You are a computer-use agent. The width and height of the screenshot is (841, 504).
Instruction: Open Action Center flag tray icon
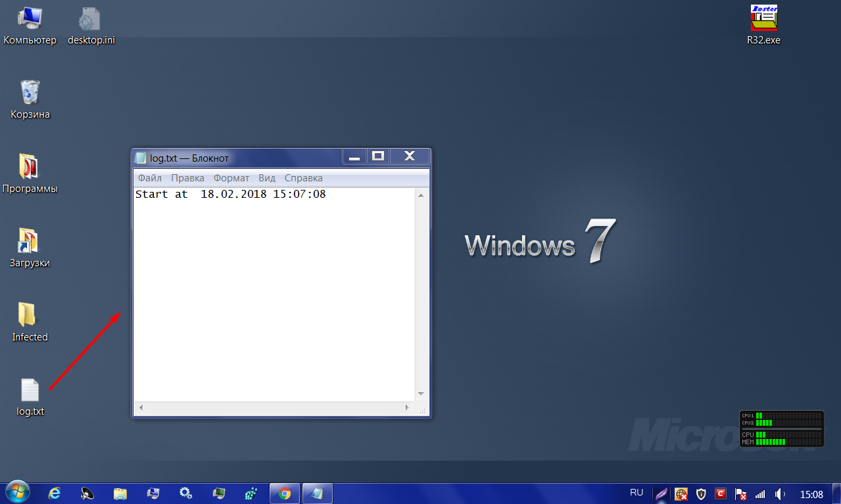click(x=740, y=493)
